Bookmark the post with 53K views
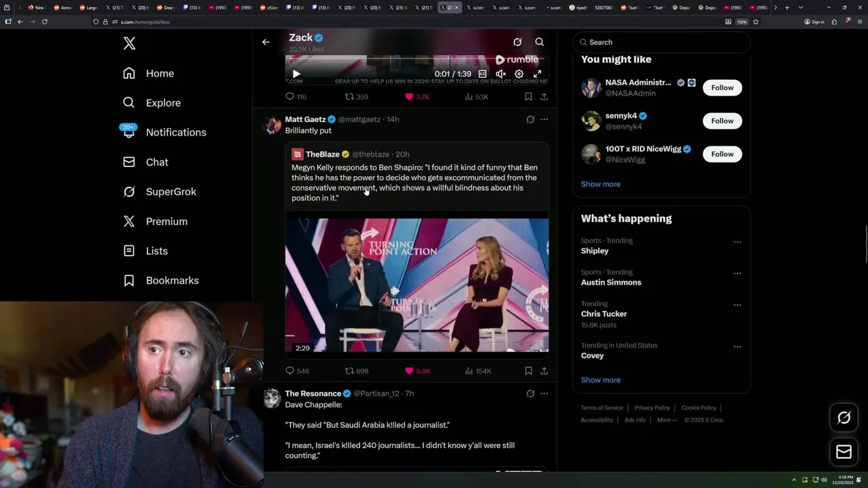This screenshot has height=488, width=868. [x=528, y=97]
